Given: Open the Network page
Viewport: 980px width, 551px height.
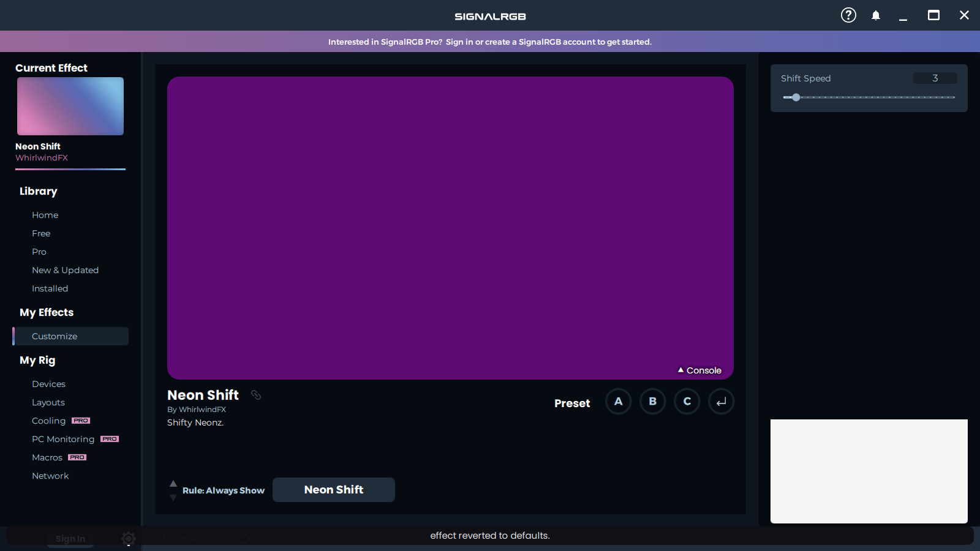Looking at the screenshot, I should click(x=50, y=476).
